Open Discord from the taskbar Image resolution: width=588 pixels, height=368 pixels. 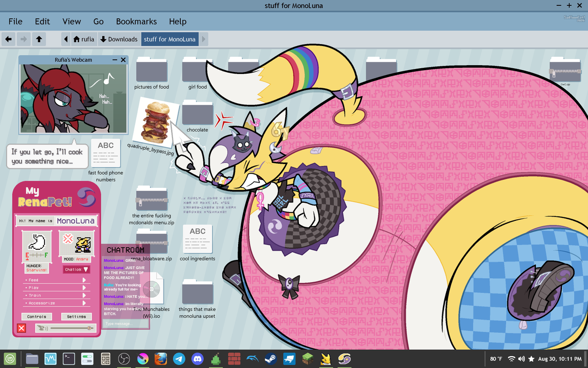click(x=197, y=359)
